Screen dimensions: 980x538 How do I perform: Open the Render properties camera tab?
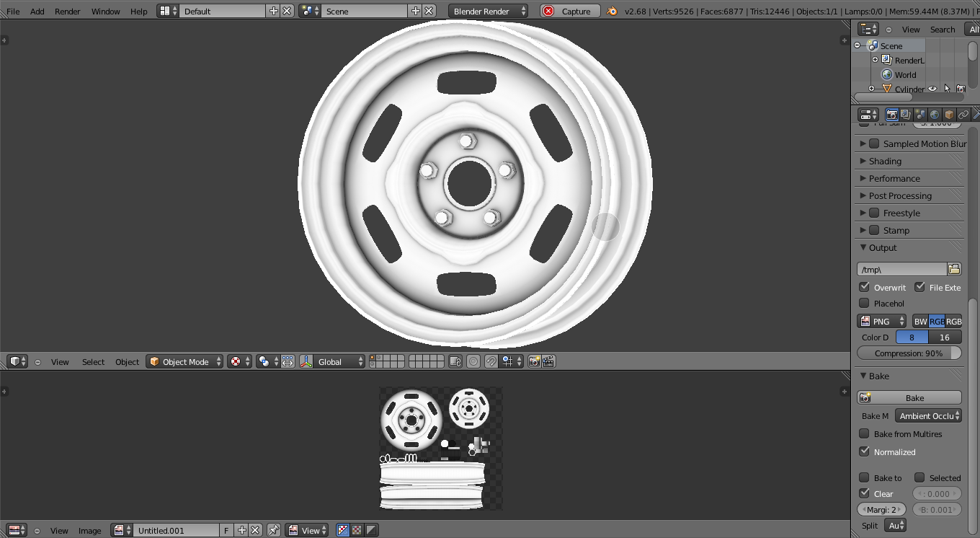[x=891, y=115]
